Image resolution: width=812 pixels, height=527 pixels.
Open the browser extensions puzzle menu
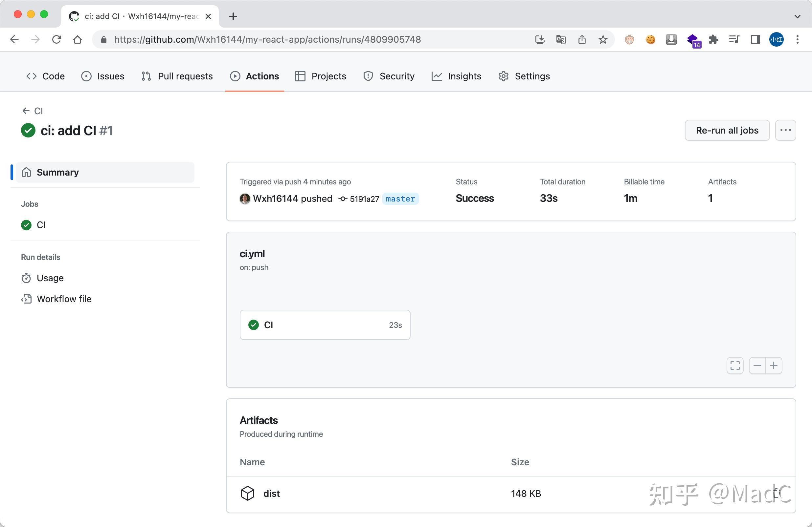pyautogui.click(x=713, y=39)
